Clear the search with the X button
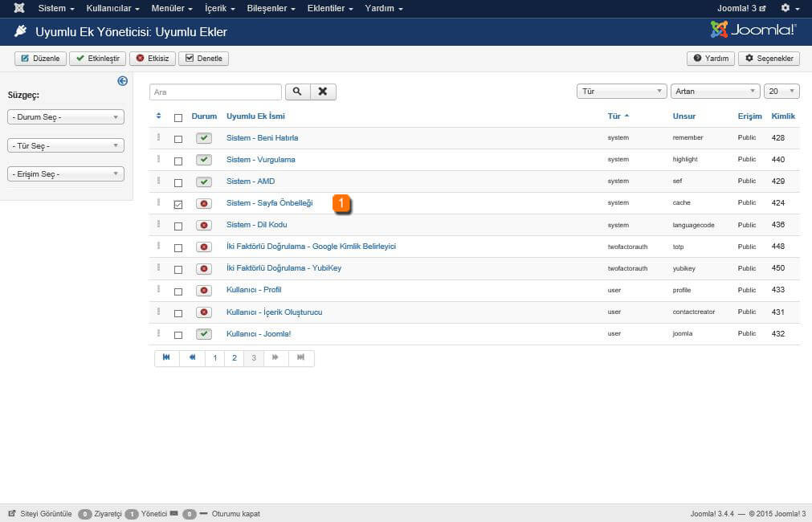The image size is (812, 522). [323, 92]
